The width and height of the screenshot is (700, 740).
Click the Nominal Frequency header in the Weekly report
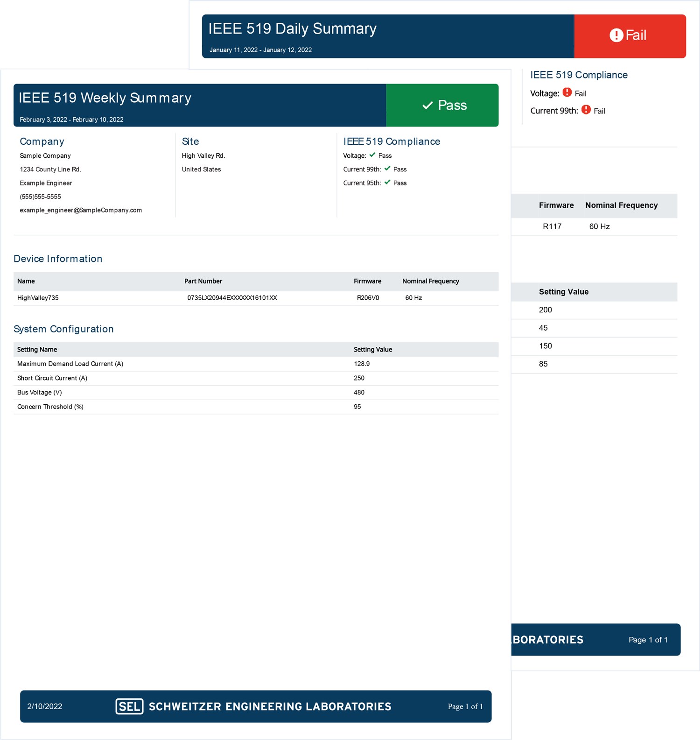(x=431, y=281)
